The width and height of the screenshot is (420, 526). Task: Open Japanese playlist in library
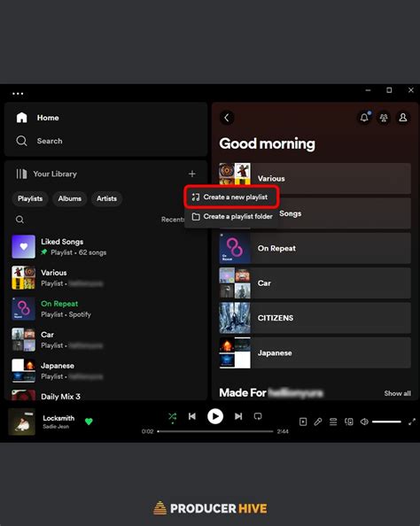click(x=105, y=371)
